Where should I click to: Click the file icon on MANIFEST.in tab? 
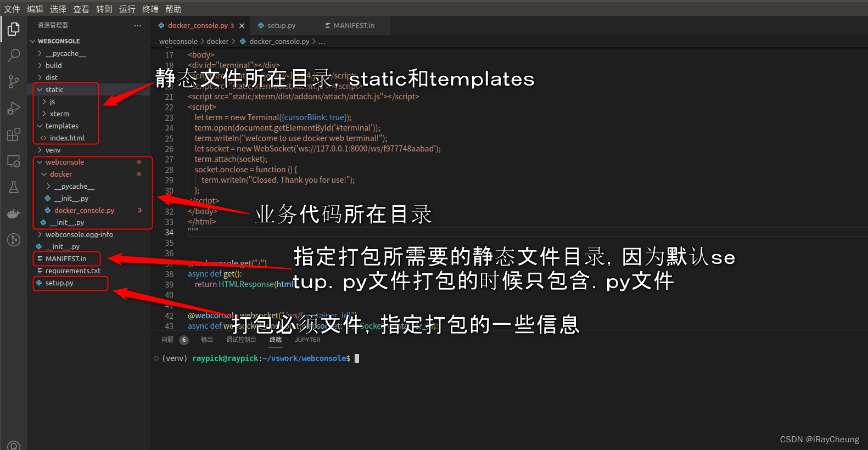point(328,26)
